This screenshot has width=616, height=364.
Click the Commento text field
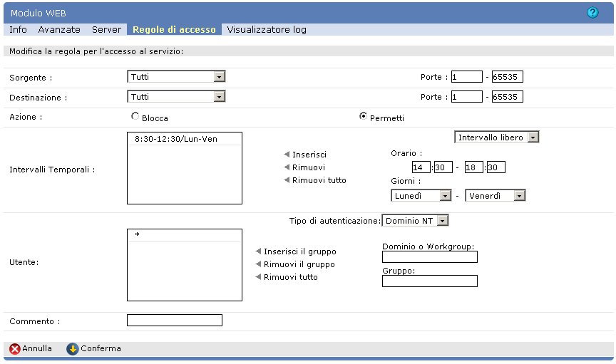(175, 321)
